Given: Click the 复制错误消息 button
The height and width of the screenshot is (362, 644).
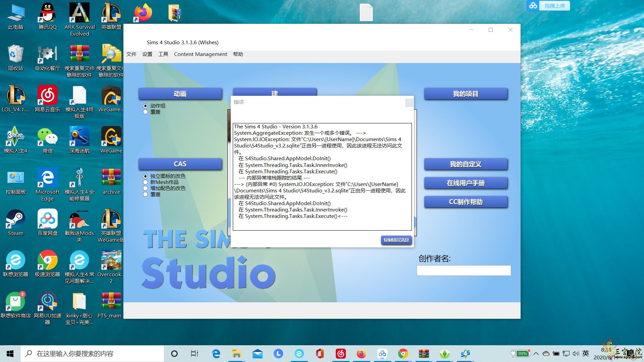Looking at the screenshot, I should point(396,240).
